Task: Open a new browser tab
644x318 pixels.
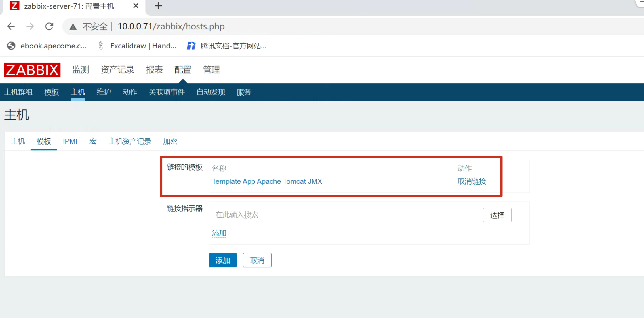Action: [x=158, y=6]
